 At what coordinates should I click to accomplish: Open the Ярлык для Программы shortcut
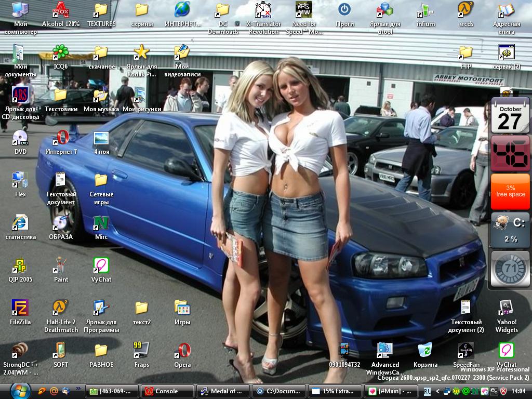[x=101, y=308]
